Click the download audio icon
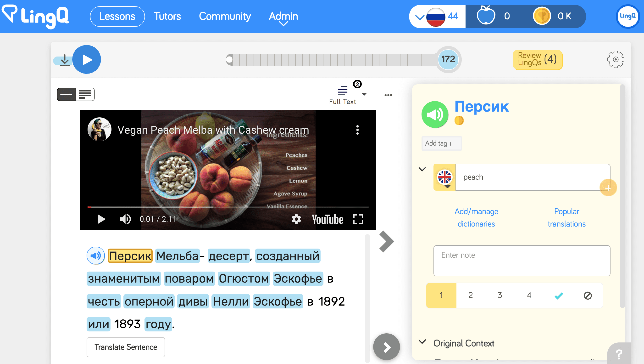Viewport: 644px width, 364px height. click(x=65, y=60)
